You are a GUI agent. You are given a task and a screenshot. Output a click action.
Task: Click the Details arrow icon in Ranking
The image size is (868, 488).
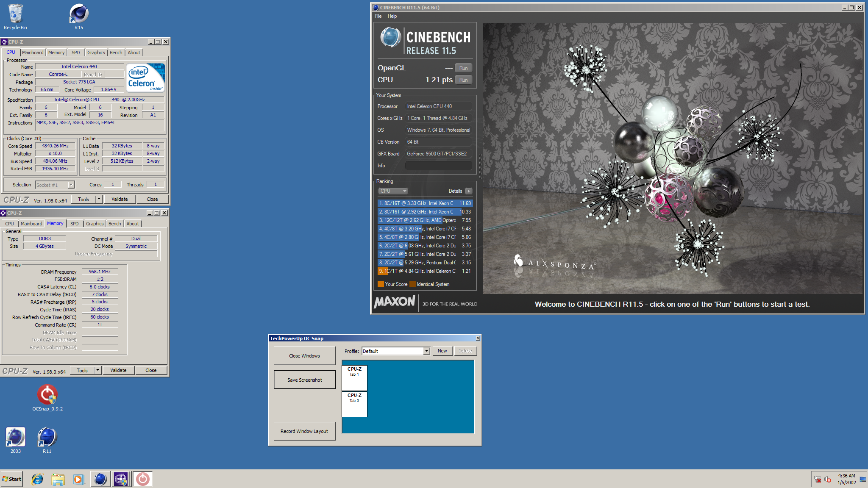(x=469, y=191)
